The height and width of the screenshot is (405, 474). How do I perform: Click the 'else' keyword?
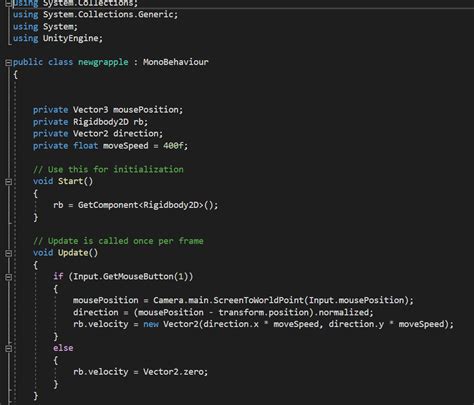(x=63, y=348)
